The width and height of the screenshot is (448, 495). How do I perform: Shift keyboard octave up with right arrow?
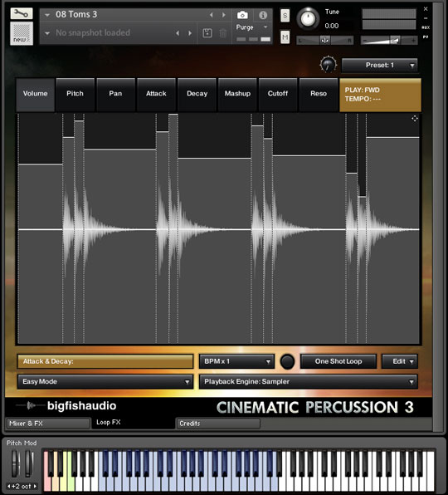(35, 487)
